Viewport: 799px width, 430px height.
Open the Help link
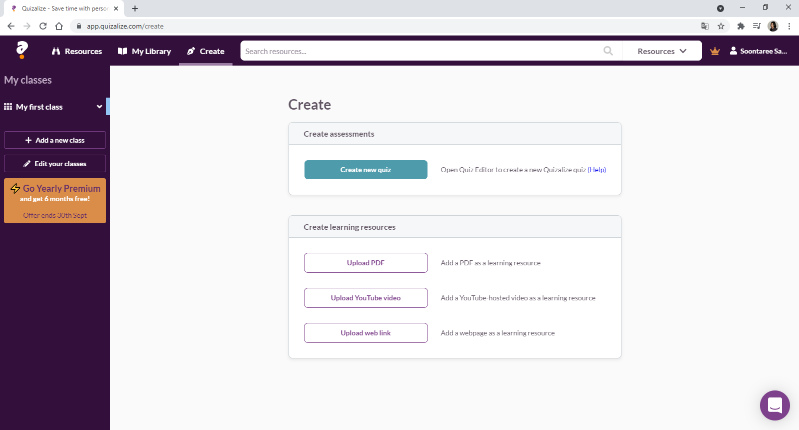coord(597,170)
